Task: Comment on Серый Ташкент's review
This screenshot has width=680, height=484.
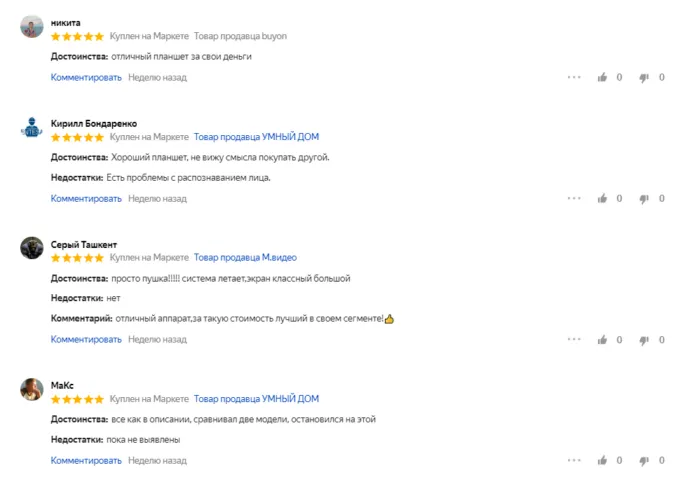Action: pos(86,339)
